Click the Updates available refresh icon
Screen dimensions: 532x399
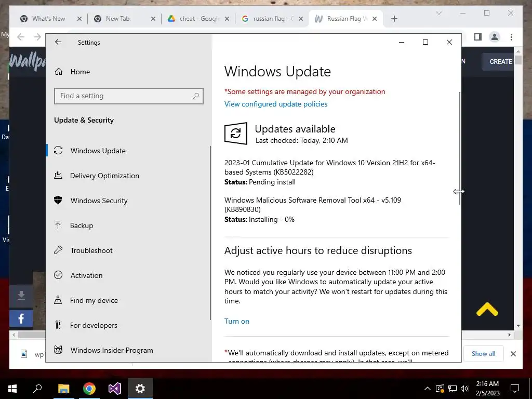[x=235, y=134]
